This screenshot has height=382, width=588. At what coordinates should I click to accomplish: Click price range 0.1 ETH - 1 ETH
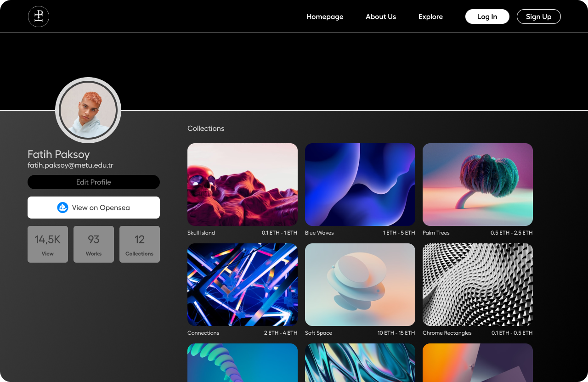[x=280, y=233]
